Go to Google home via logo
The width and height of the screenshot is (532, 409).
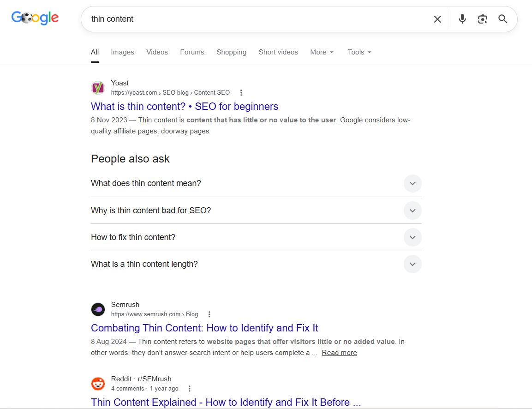coord(35,18)
